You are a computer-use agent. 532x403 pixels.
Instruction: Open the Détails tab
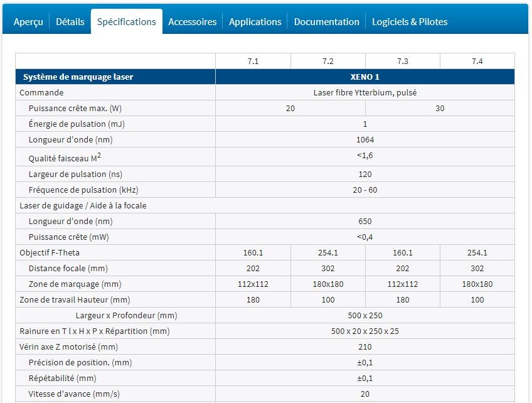tap(70, 21)
